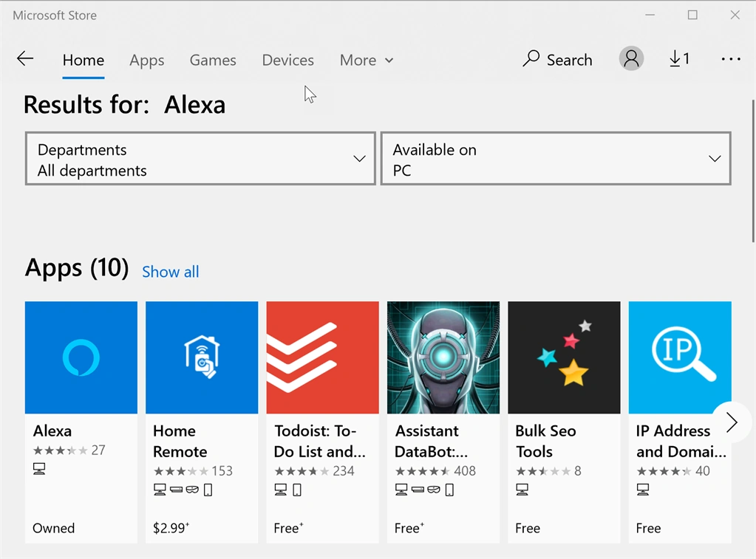The height and width of the screenshot is (559, 756).
Task: Click the vertical scrollbar on the right
Action: coord(753,171)
